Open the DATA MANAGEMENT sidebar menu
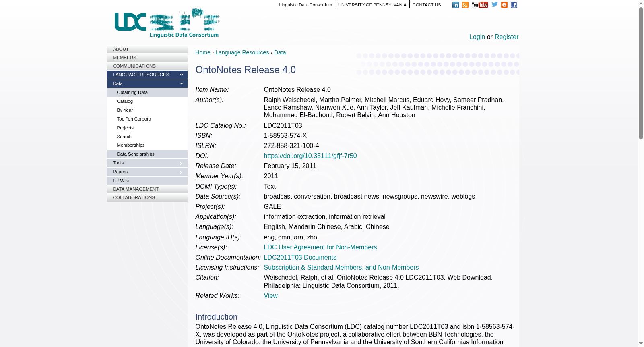Image resolution: width=644 pixels, height=347 pixels. pos(147,189)
